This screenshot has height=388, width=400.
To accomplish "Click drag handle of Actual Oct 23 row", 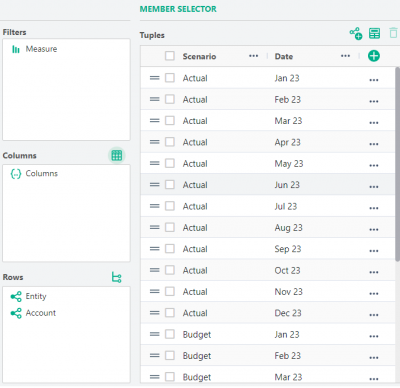I will (154, 270).
